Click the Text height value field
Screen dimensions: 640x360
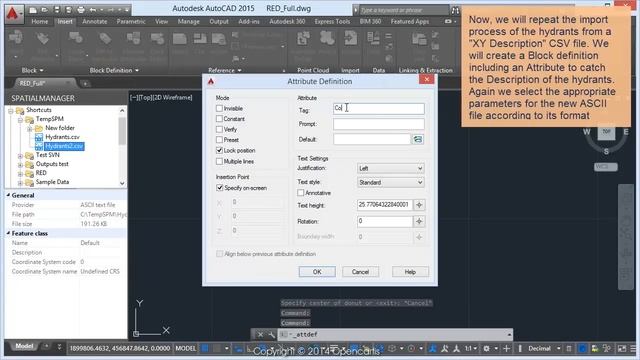(385, 204)
